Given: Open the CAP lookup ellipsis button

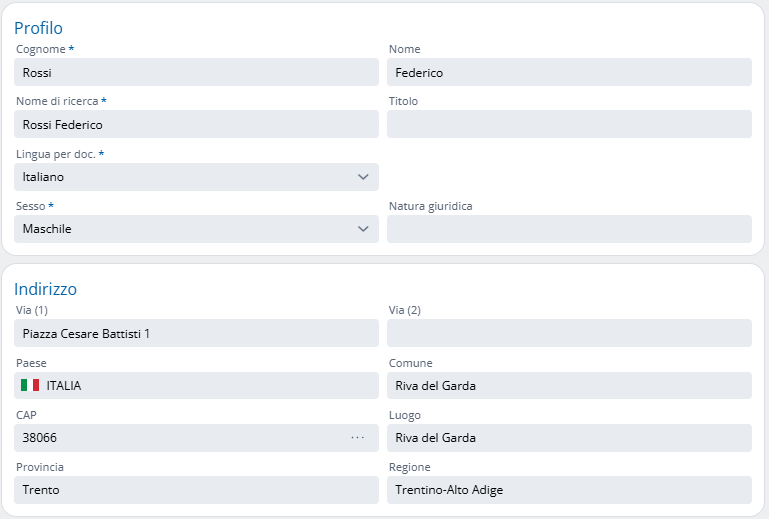Looking at the screenshot, I should (357, 438).
